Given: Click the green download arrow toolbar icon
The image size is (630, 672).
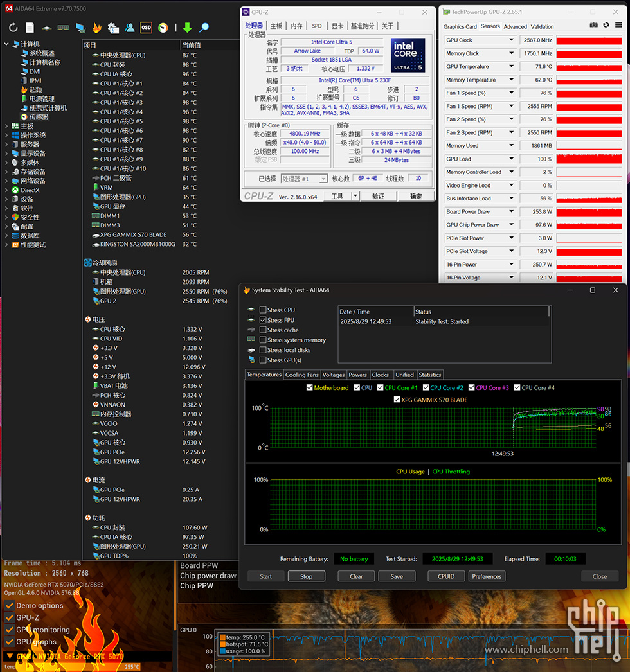Looking at the screenshot, I should coord(188,28).
